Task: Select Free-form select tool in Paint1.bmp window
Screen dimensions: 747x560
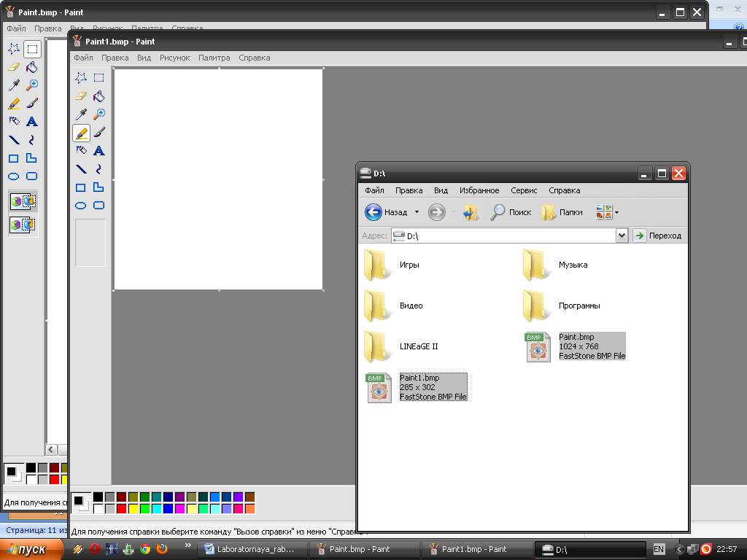Action: (81, 77)
